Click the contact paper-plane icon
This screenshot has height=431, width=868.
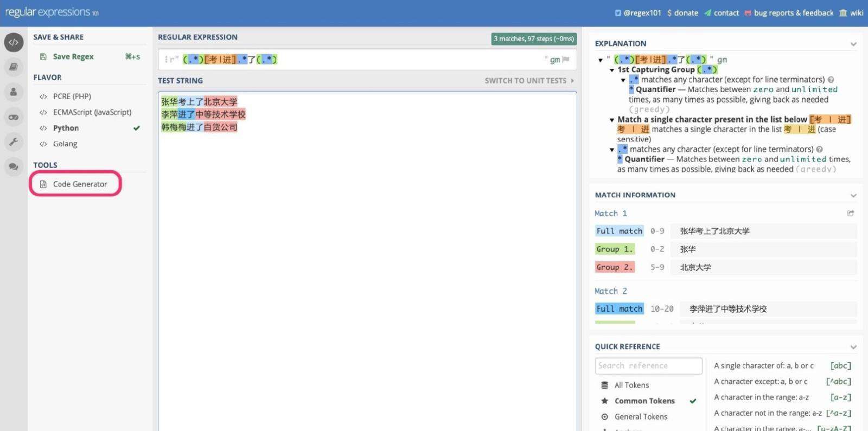707,13
